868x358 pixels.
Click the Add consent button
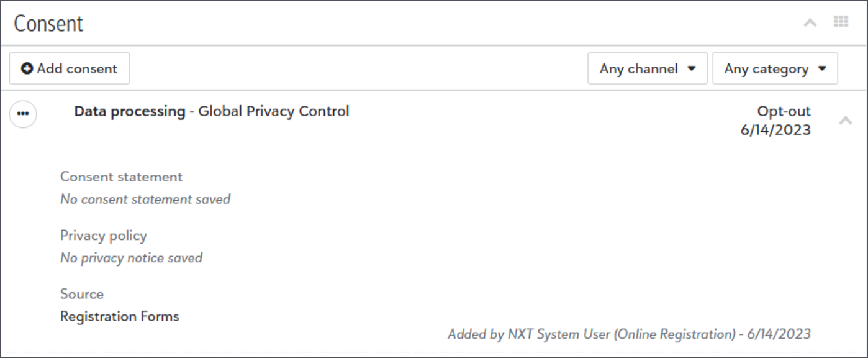coord(70,68)
